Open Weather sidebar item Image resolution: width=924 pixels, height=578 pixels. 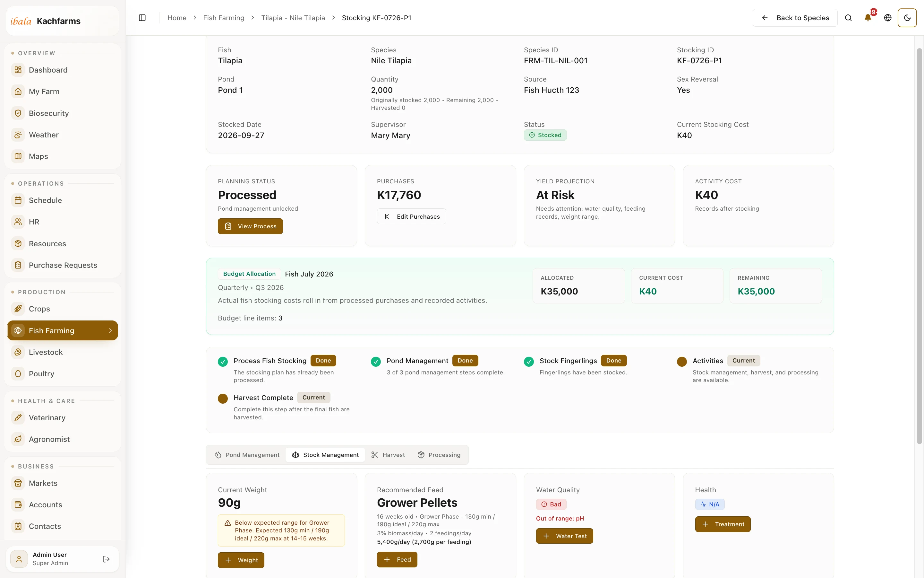(62, 135)
